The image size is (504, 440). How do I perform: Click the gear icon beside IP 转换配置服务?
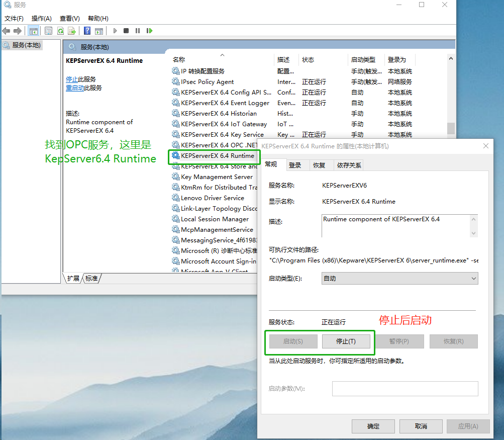point(175,71)
